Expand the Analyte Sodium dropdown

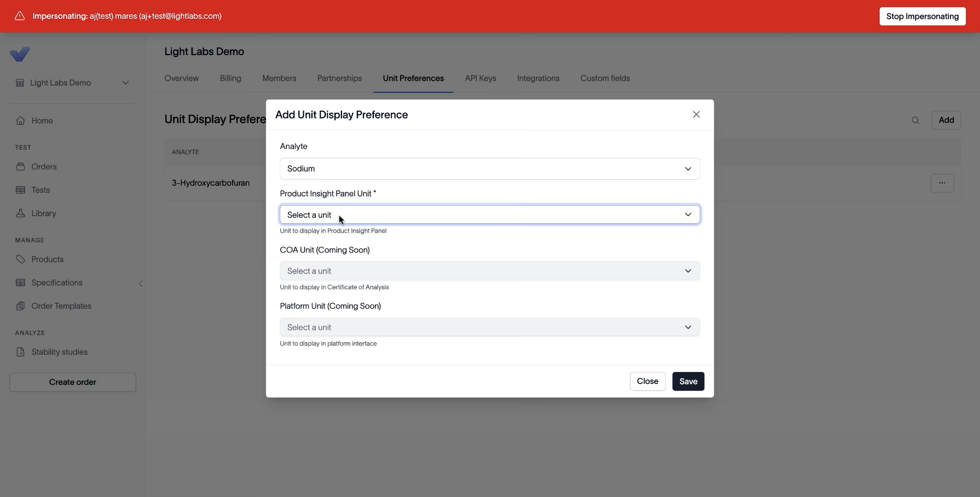[x=489, y=169]
